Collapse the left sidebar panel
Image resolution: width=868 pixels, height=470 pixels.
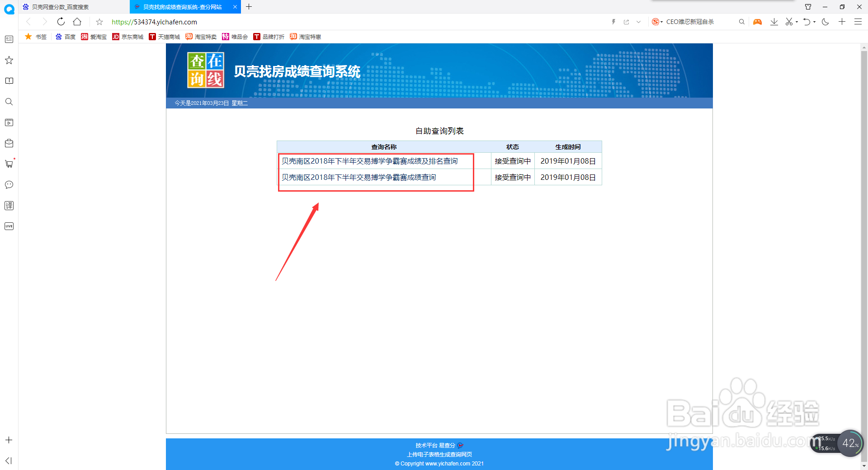click(x=9, y=461)
